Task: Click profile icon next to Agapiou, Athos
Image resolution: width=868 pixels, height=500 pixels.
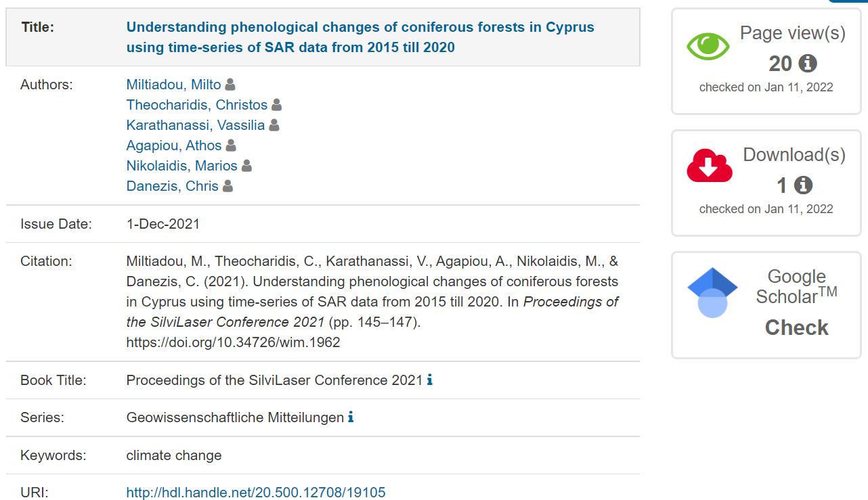Action: [x=231, y=145]
